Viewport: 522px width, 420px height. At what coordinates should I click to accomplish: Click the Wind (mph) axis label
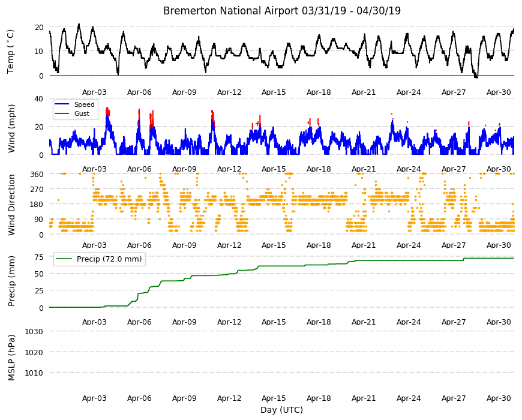[11, 128]
